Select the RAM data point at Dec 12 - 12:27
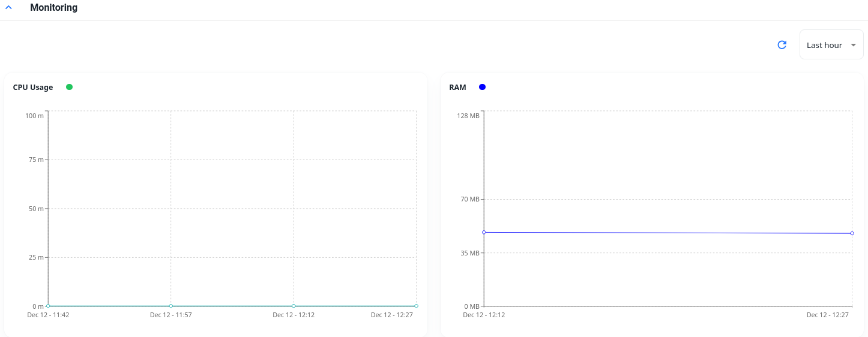 (x=852, y=233)
